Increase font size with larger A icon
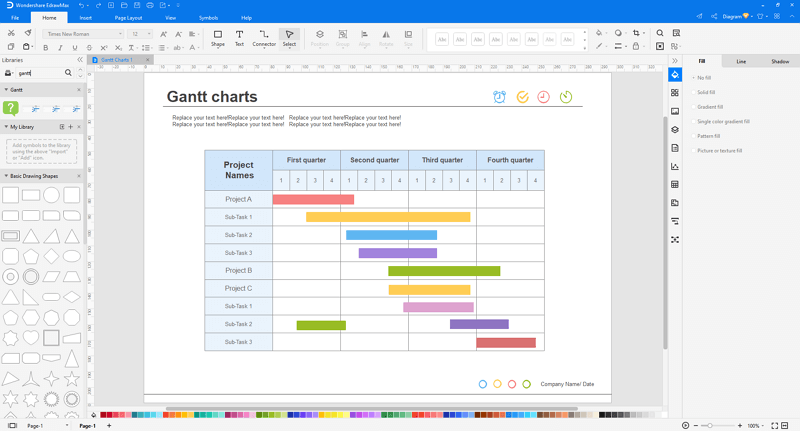This screenshot has width=800, height=431. pyautogui.click(x=163, y=34)
